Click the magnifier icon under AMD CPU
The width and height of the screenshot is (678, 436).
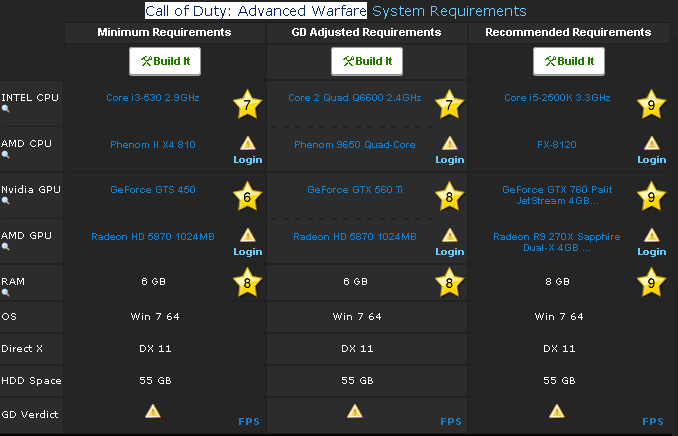pos(5,154)
